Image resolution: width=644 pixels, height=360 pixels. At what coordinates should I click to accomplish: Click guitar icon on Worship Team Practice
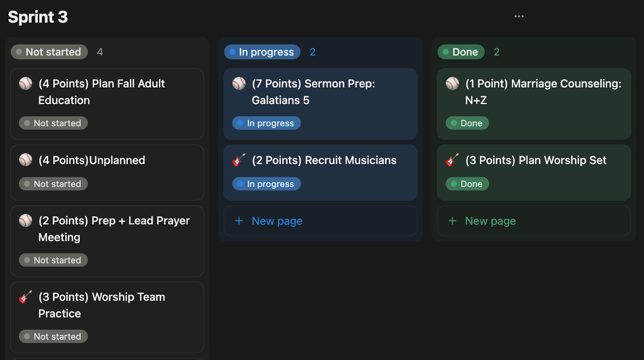pyautogui.click(x=25, y=297)
